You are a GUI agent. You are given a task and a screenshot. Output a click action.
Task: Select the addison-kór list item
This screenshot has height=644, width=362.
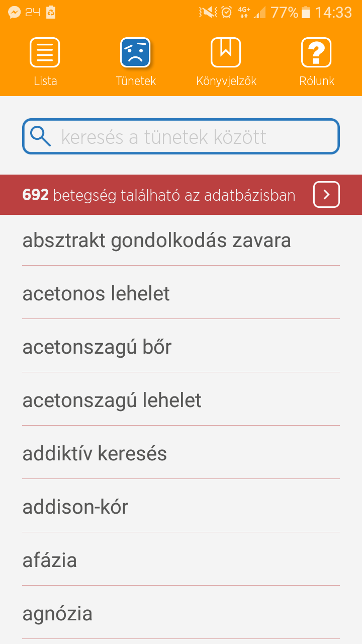(76, 507)
